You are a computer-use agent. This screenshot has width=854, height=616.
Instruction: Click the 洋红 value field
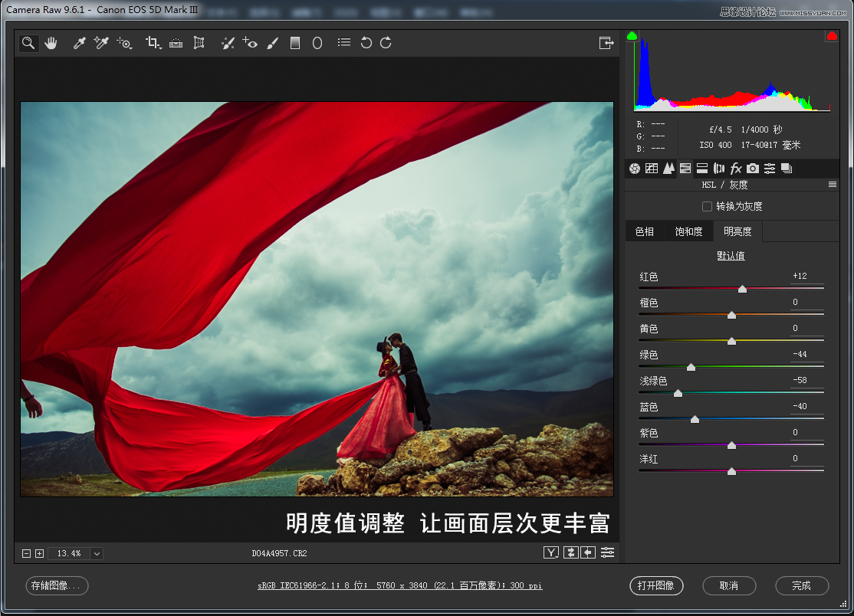tap(806, 459)
